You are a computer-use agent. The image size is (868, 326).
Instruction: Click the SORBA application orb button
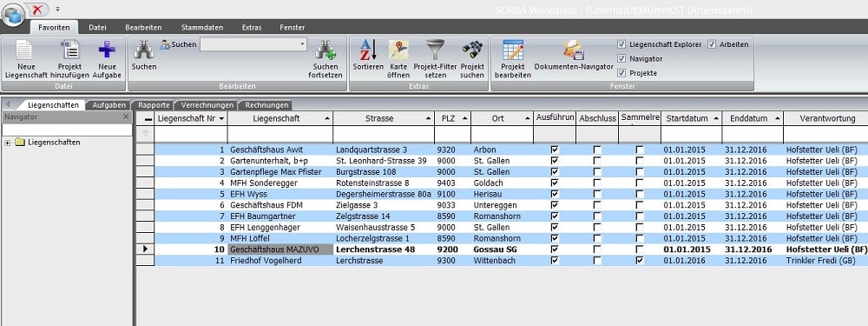point(13,14)
